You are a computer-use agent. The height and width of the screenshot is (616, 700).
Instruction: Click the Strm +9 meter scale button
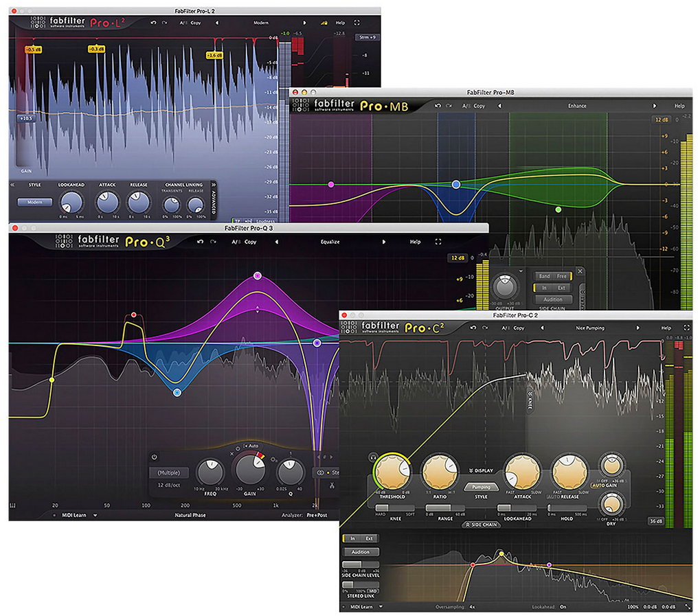point(368,38)
